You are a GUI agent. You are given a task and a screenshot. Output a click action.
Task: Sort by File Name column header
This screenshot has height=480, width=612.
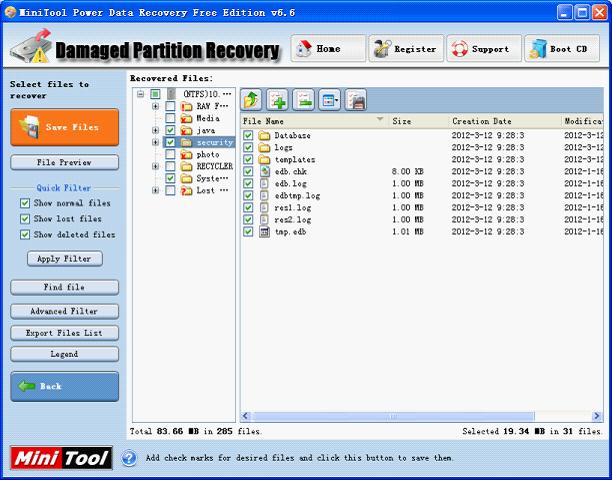coord(314,121)
